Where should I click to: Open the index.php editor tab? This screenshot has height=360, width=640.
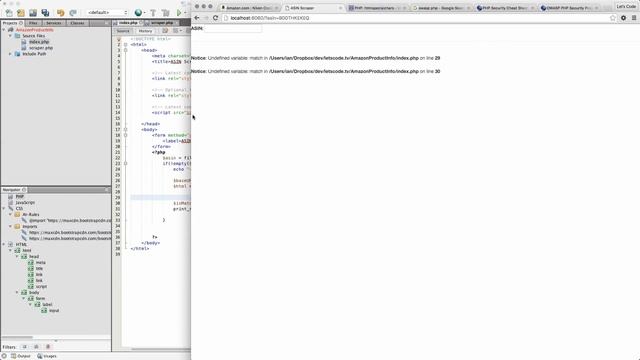pos(128,23)
